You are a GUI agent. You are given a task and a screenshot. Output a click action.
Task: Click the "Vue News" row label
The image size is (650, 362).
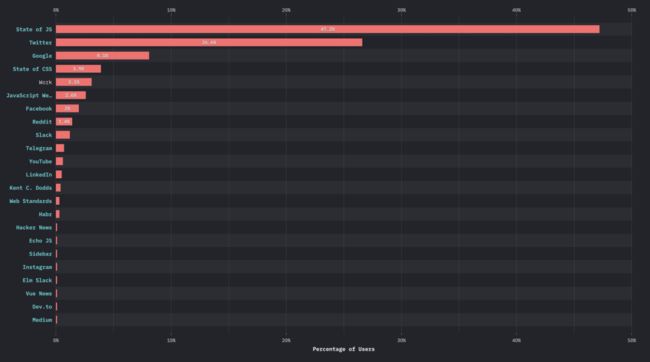pyautogui.click(x=39, y=294)
